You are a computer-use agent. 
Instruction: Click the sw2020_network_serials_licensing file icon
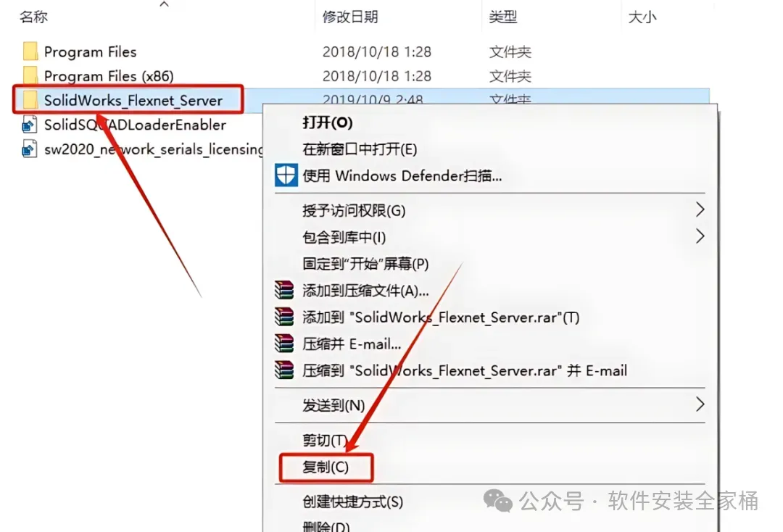click(x=30, y=149)
